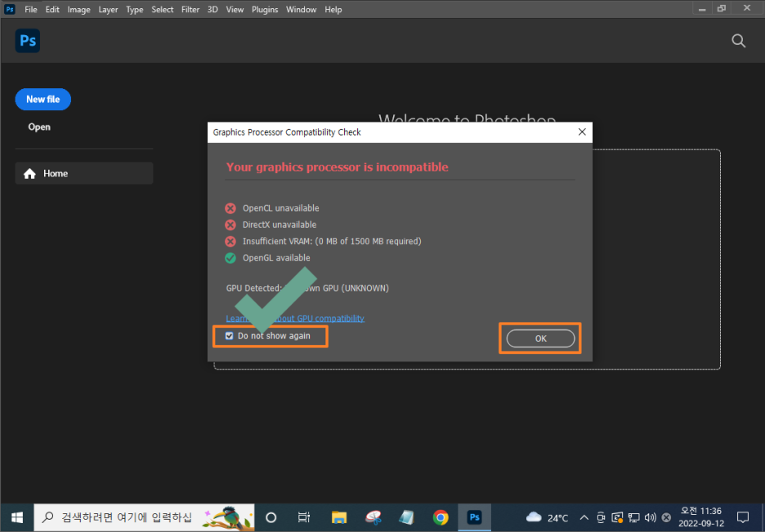
Task: Close the Graphics Processor Compatibility dialog
Action: [x=582, y=132]
